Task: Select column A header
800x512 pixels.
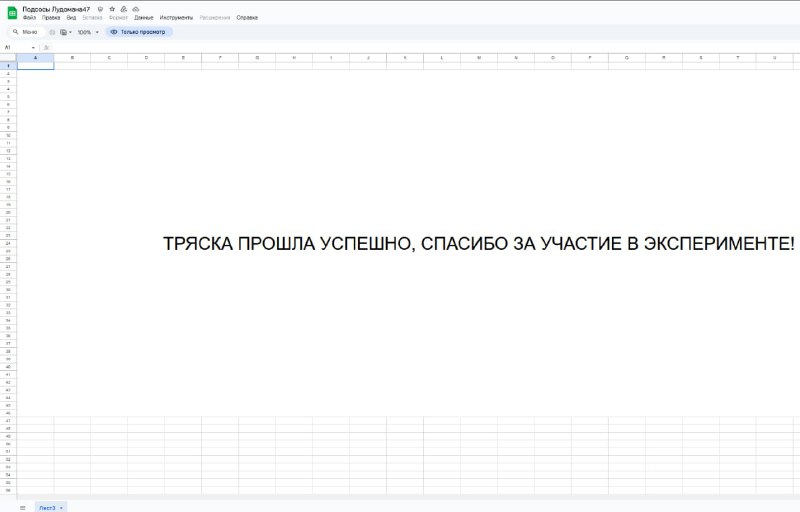Action: click(x=35, y=58)
